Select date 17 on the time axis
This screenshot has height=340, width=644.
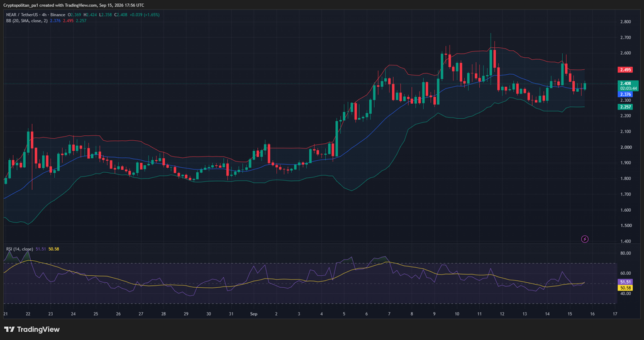615,314
